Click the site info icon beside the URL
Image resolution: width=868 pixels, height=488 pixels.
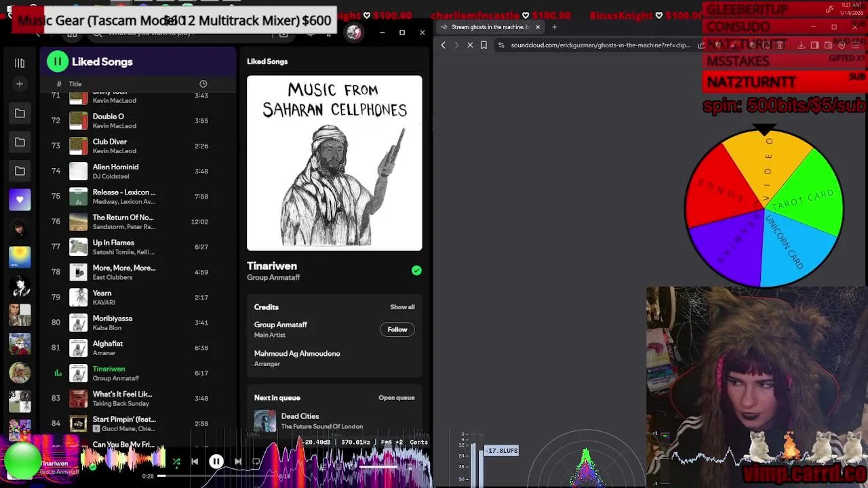(x=501, y=45)
